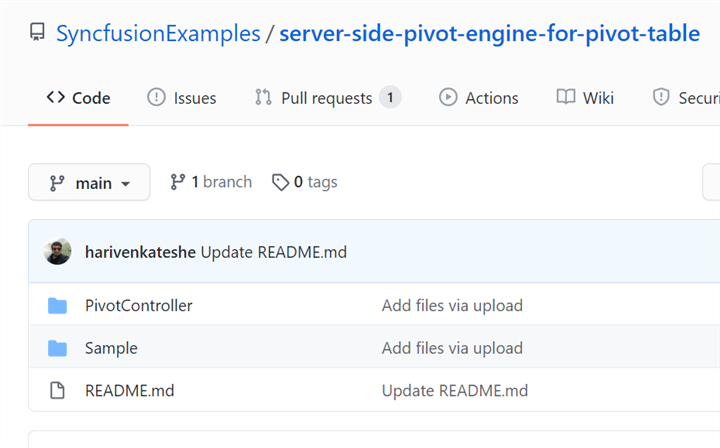Image resolution: width=720 pixels, height=448 pixels.
Task: Open the Issues tab
Action: coord(182,98)
